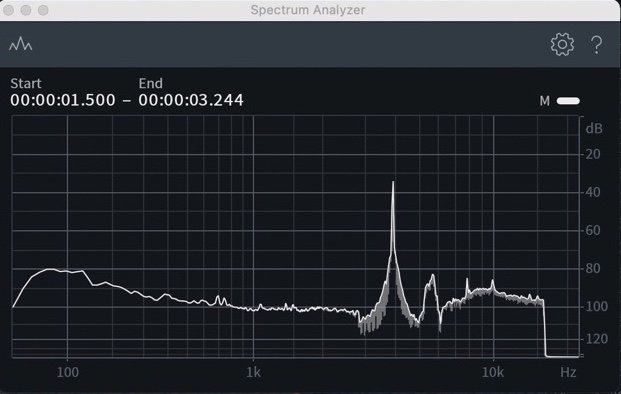Viewport: 621px width, 394px height.
Task: Click the 20 dB scale label
Action: (593, 154)
